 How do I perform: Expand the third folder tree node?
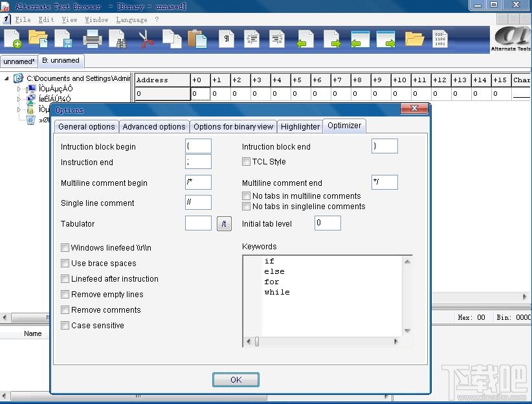(x=19, y=109)
